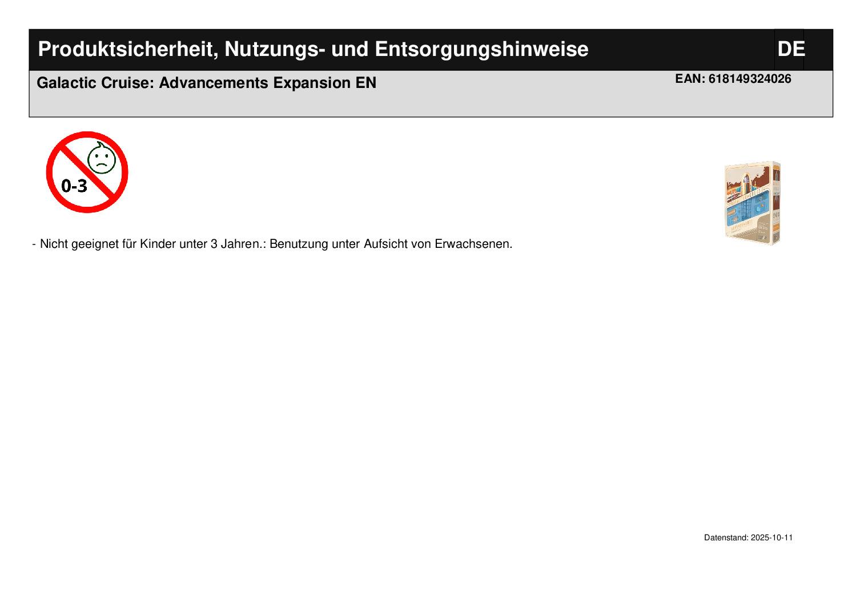The width and height of the screenshot is (868, 614).
Task: Click the side spine of the product box
Action: click(x=775, y=203)
